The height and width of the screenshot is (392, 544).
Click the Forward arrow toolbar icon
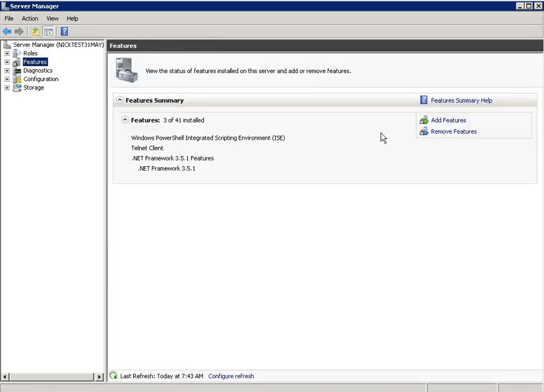(x=19, y=32)
